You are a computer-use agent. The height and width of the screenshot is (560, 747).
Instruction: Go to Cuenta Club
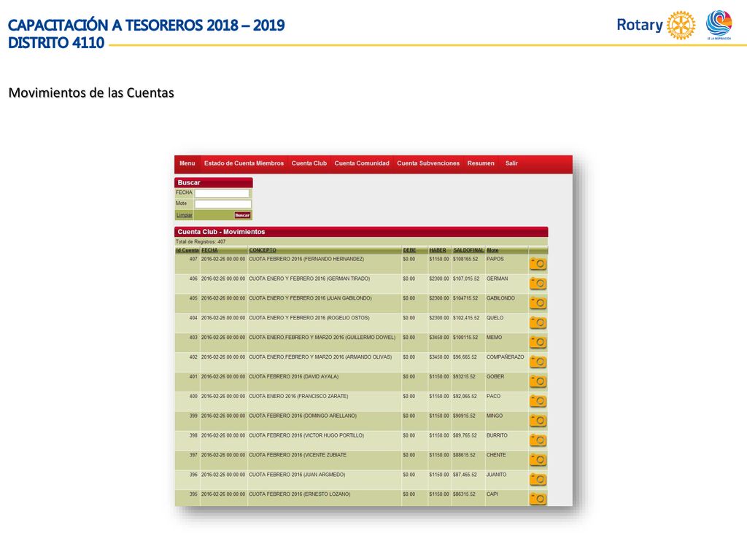click(x=309, y=163)
